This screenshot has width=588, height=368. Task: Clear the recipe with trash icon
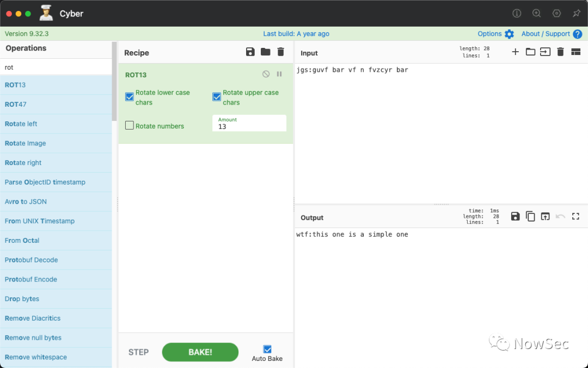(x=280, y=52)
